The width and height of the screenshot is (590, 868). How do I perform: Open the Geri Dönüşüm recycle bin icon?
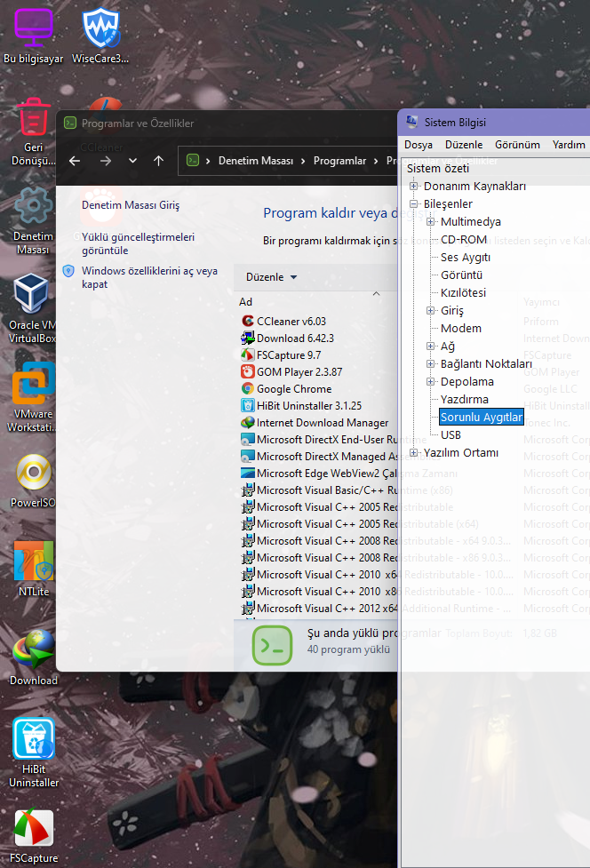pos(33,131)
